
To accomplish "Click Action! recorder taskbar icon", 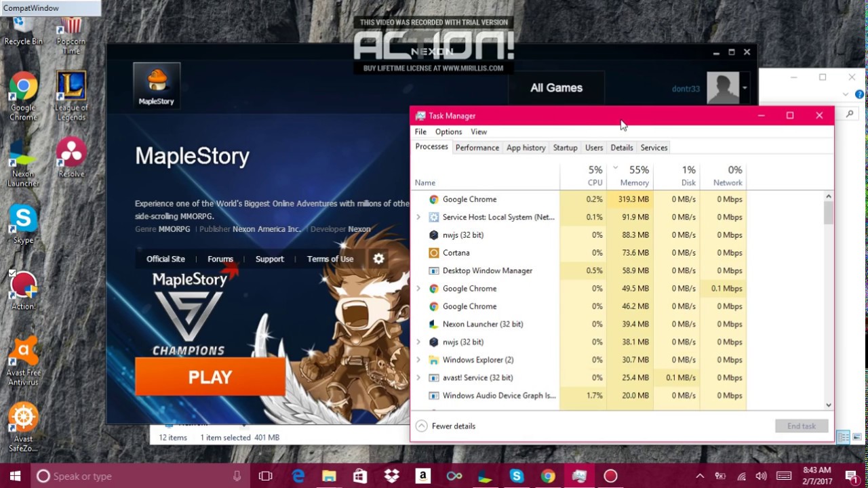I will click(610, 476).
